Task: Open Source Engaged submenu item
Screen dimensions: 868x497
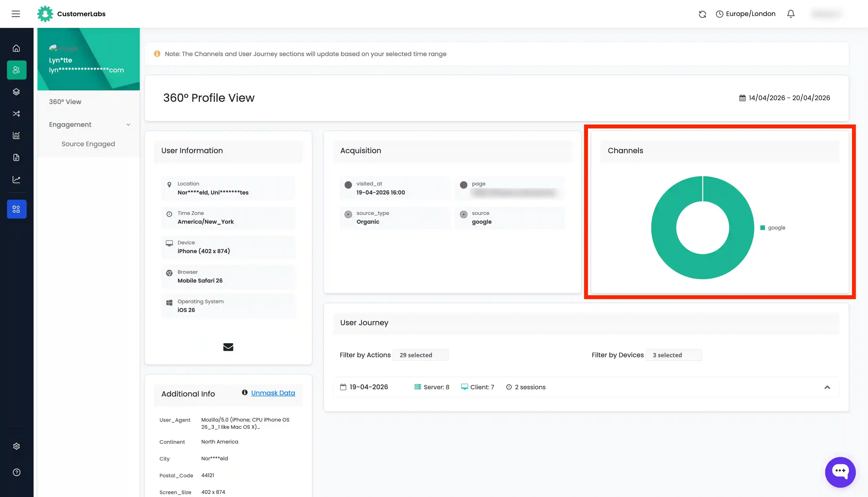Action: click(x=88, y=144)
